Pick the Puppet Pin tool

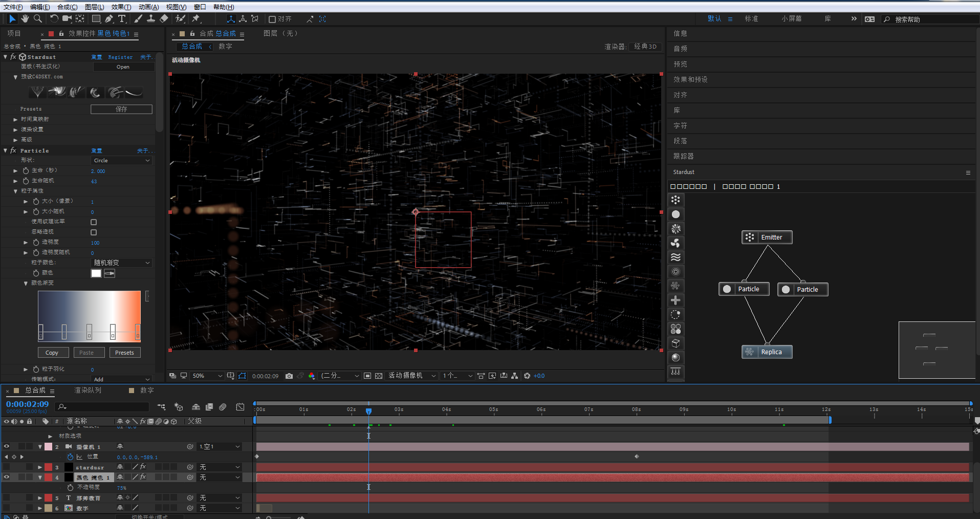tap(196, 19)
